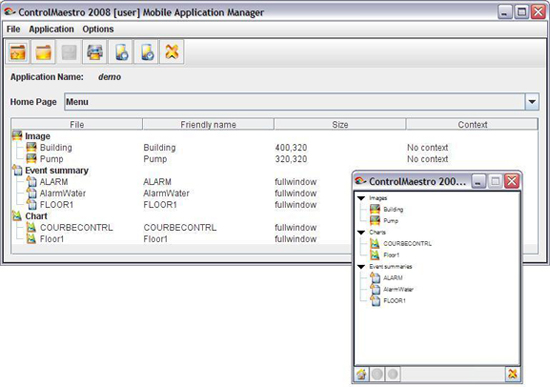Select the AlarmWater label in small window
Image resolution: width=550 pixels, height=387 pixels.
[x=398, y=289]
